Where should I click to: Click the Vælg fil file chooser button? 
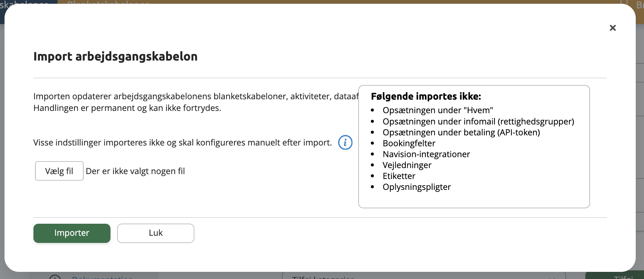[59, 171]
